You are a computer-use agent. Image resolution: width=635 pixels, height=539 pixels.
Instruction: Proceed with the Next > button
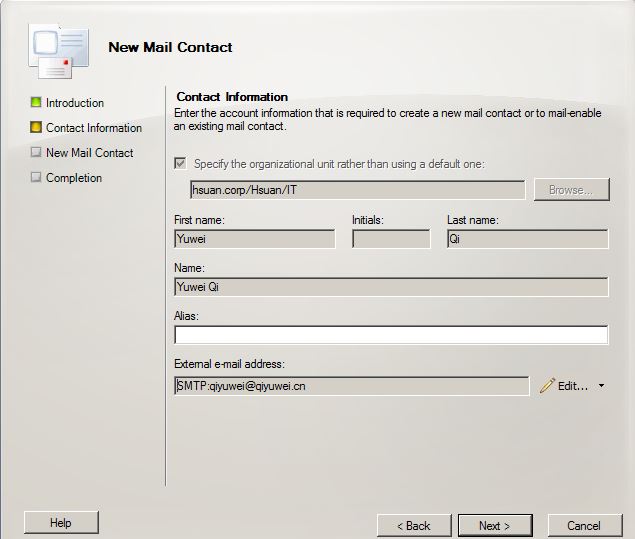495,526
